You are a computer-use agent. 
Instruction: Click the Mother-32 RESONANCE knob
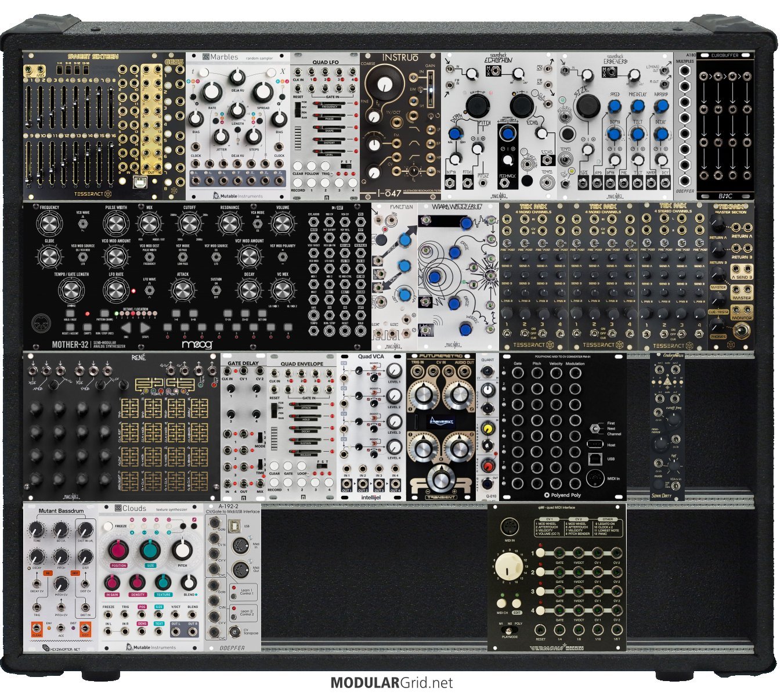coord(229,224)
